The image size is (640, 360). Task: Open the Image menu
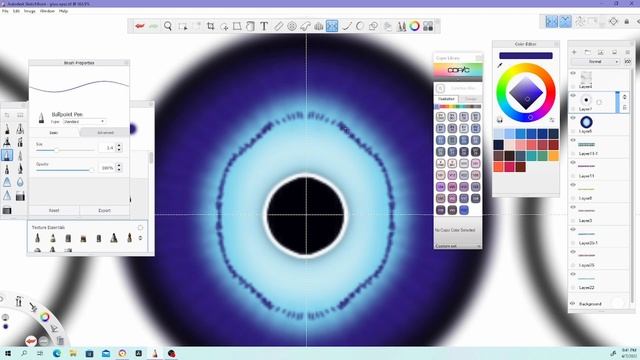pos(30,11)
